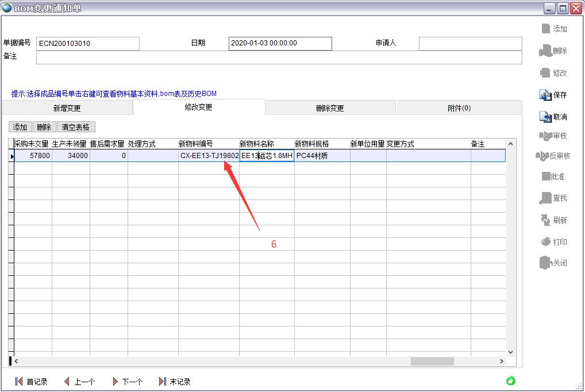
Task: Click the grid 添加 button above table
Action: pos(20,127)
